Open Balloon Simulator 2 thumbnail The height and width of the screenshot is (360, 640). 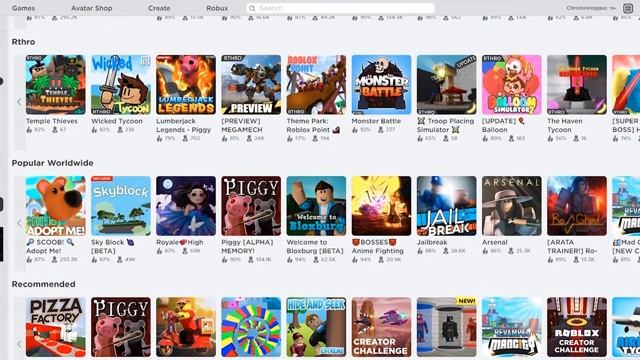pos(511,85)
